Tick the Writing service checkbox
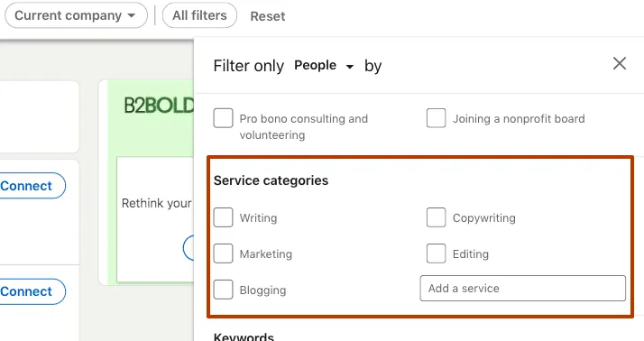Viewport: 644px width, 341px height. point(223,217)
